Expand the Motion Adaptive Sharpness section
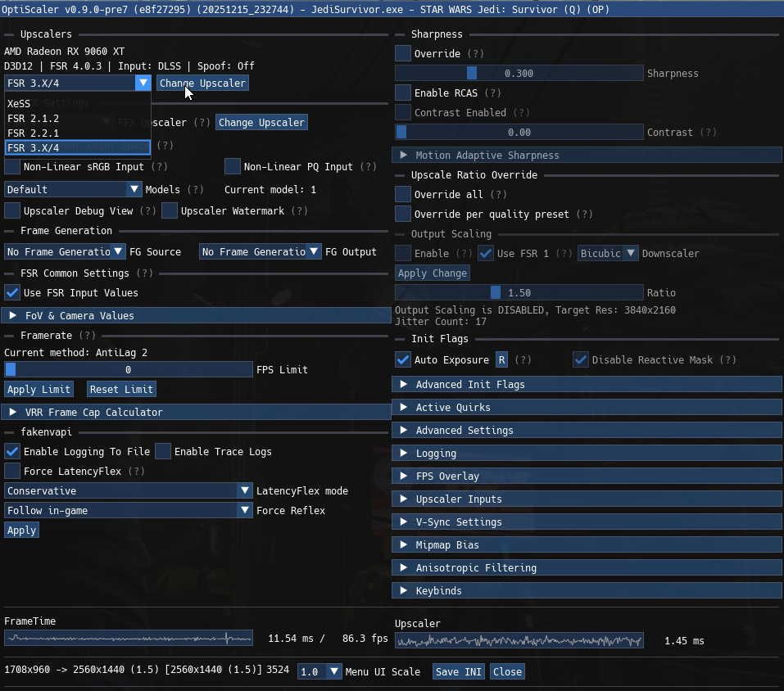This screenshot has width=784, height=691. coord(587,155)
